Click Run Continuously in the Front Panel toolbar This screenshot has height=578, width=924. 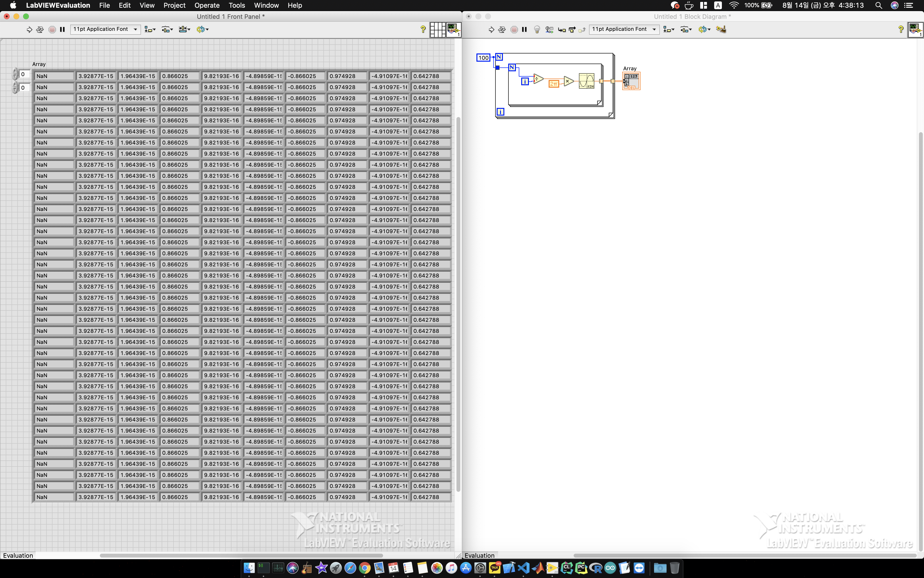click(x=40, y=29)
